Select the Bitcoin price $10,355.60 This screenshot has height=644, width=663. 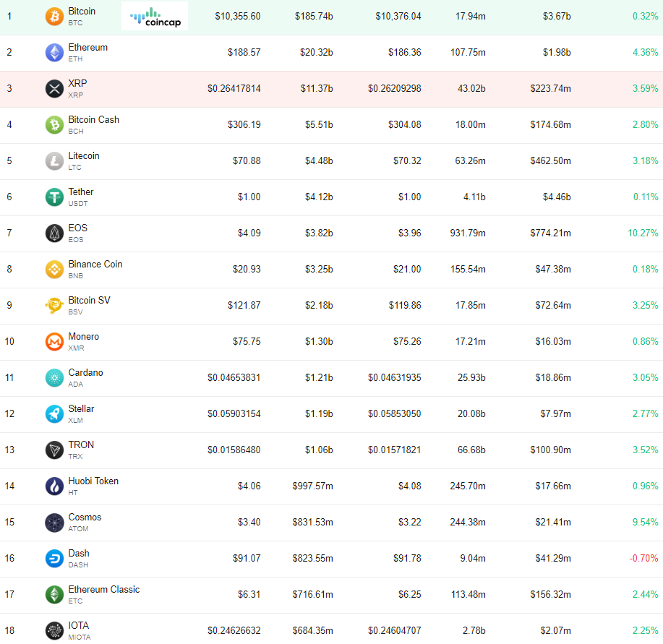(x=238, y=17)
